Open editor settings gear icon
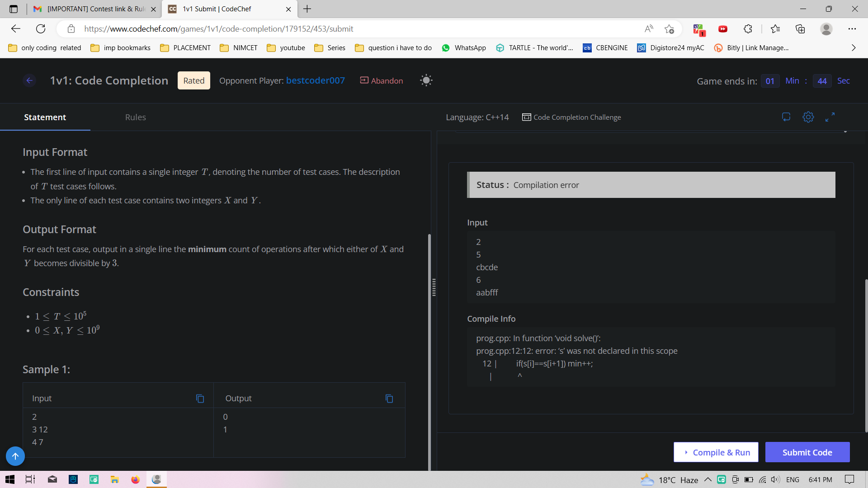 pos(808,117)
